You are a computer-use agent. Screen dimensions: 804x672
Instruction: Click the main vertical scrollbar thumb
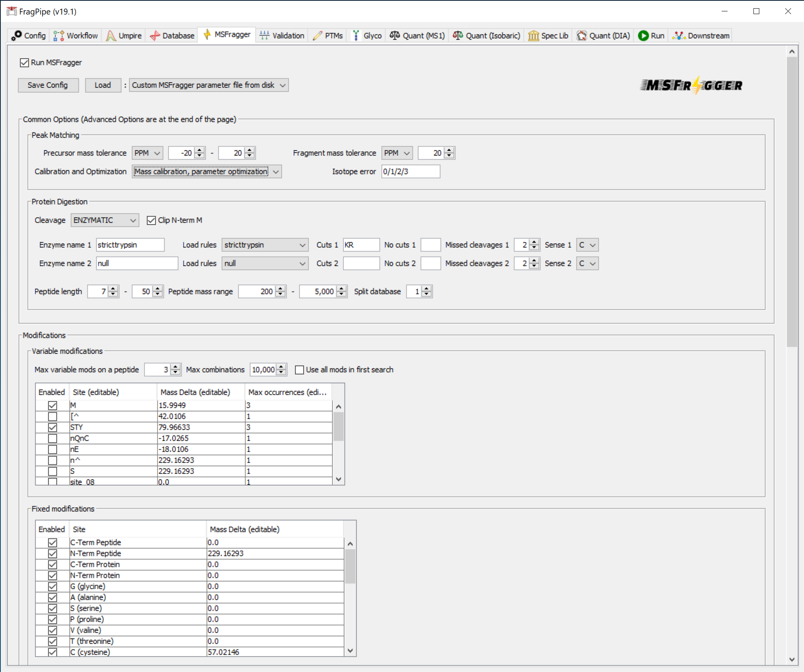pos(792,202)
